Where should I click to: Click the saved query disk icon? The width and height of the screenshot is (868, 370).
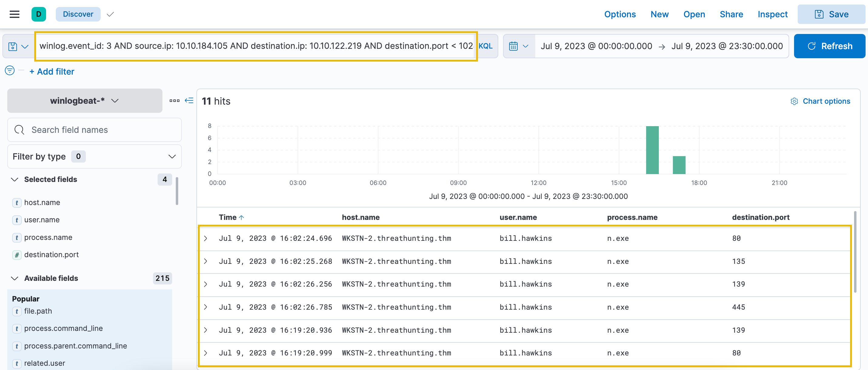click(13, 46)
